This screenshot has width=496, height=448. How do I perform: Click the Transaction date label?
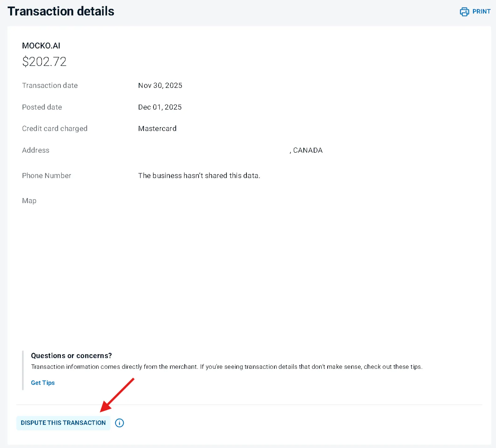pos(50,86)
